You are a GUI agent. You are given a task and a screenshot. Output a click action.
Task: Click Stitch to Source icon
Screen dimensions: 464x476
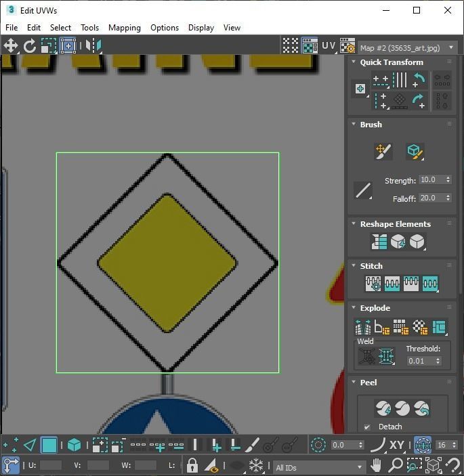coord(430,284)
